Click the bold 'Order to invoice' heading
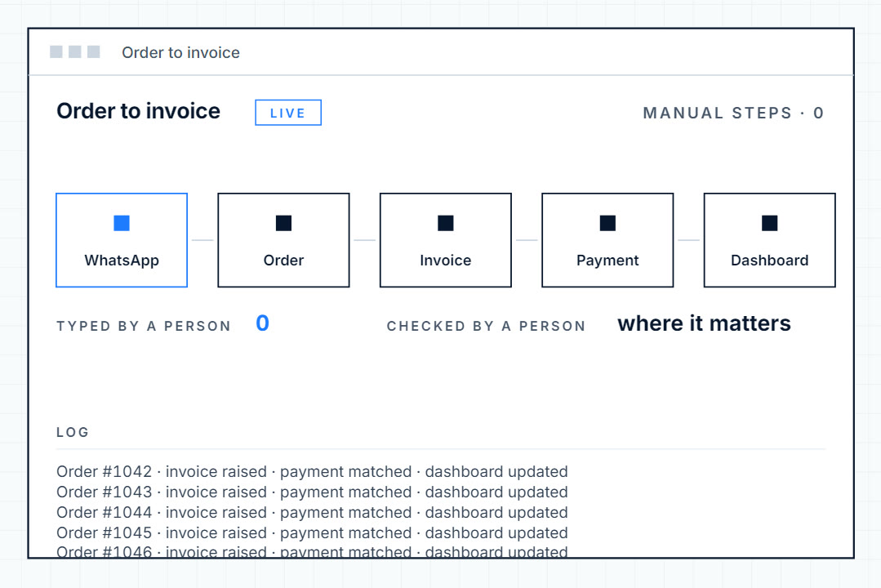 click(x=138, y=111)
